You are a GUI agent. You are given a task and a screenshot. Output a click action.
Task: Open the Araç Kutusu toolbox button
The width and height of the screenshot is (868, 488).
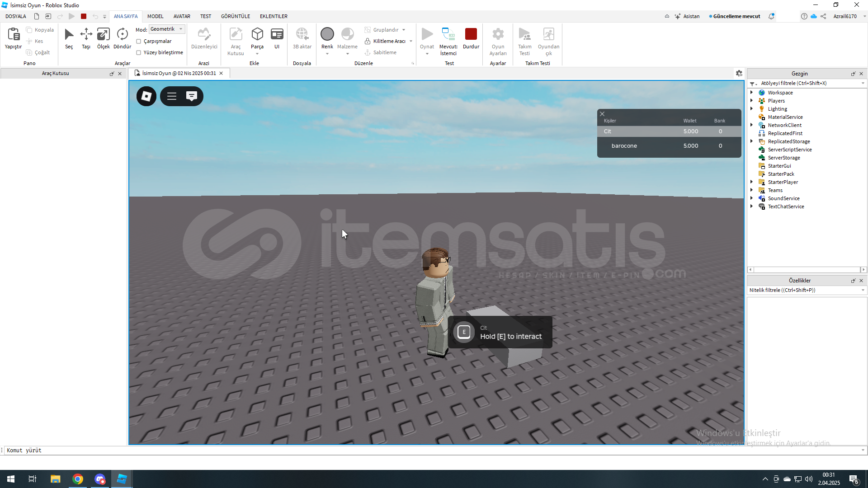(236, 42)
